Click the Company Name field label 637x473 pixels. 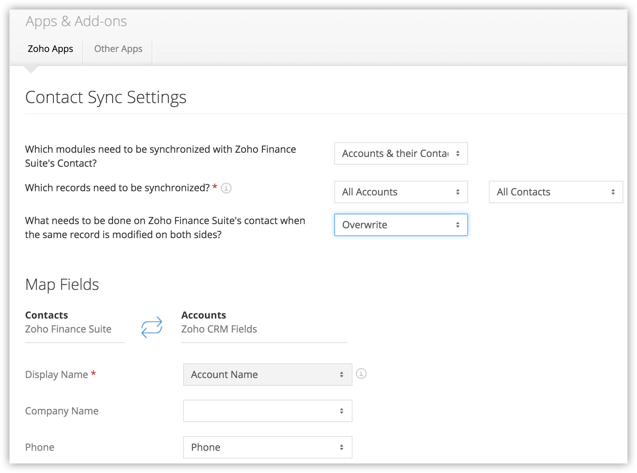click(x=61, y=411)
